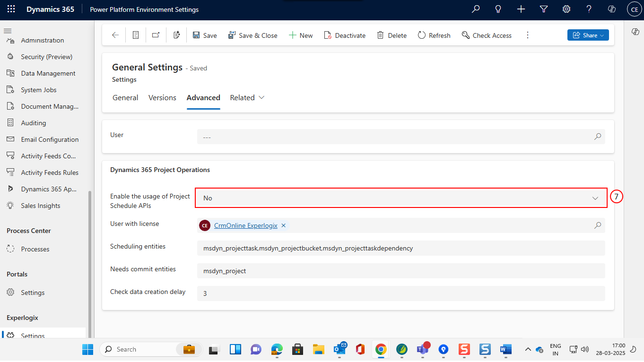Expand the Project Schedule APIs dropdown

click(x=401, y=198)
